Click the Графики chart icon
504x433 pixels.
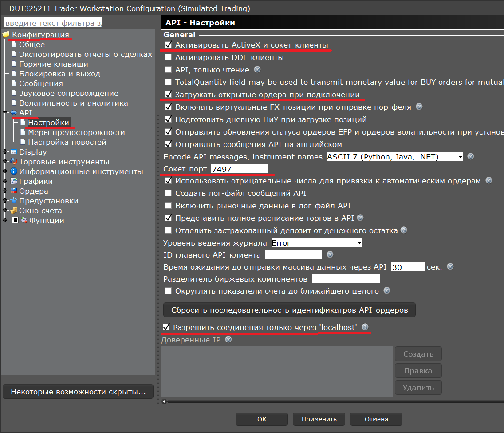point(14,181)
